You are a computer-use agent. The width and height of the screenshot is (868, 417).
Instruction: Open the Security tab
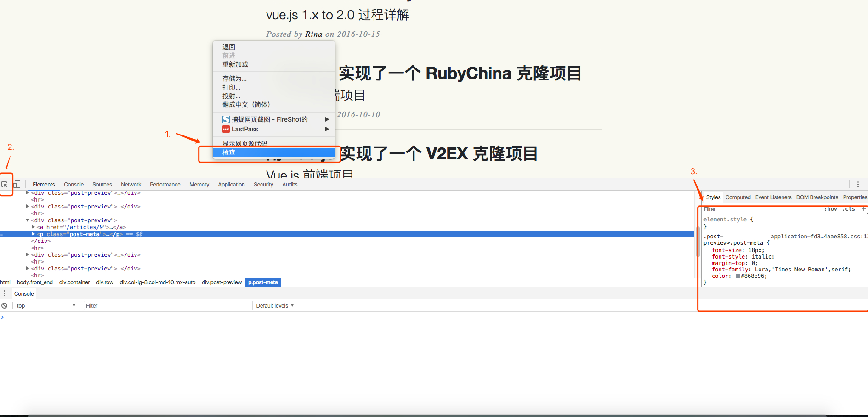point(263,185)
